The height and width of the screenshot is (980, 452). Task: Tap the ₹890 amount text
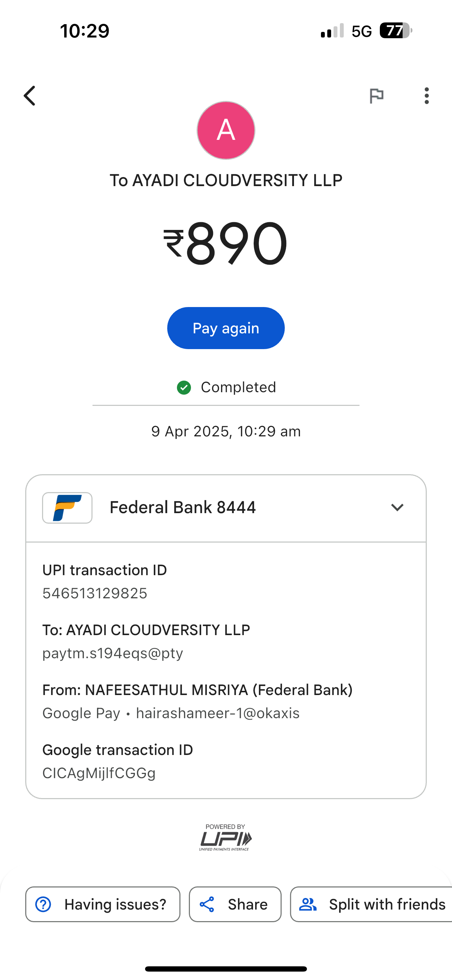tap(226, 243)
